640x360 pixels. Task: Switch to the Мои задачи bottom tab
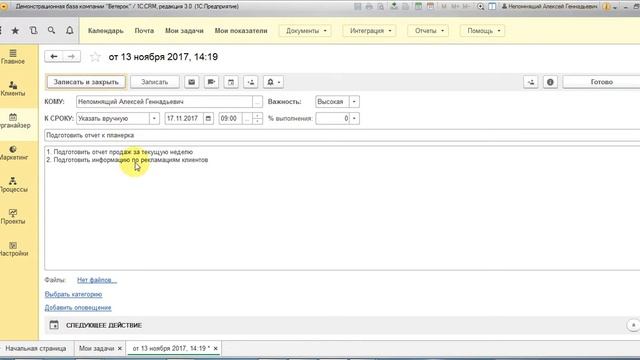(96, 349)
